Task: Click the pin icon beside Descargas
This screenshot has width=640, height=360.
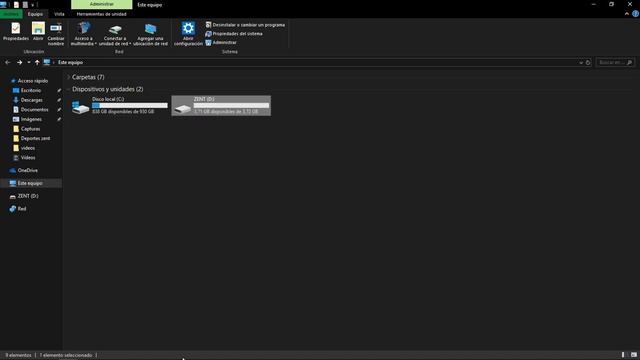Action: tap(59, 100)
